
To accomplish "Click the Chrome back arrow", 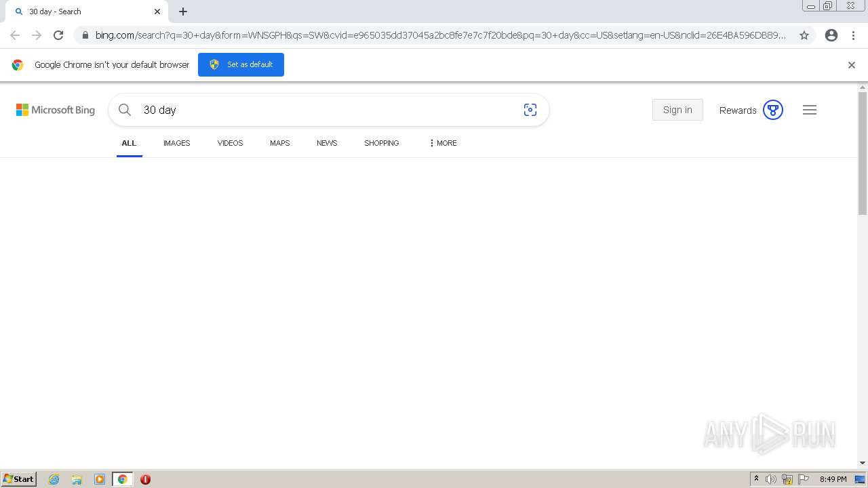I will click(15, 35).
